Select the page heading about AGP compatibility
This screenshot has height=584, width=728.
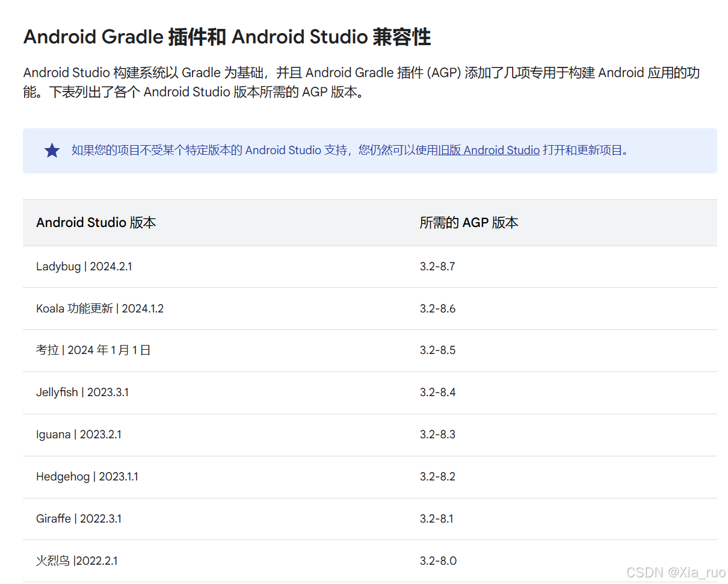pos(227,37)
